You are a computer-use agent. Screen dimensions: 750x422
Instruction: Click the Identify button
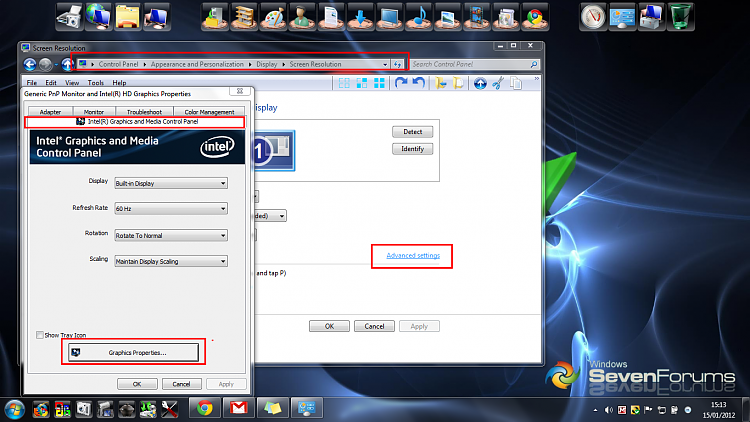click(x=412, y=149)
